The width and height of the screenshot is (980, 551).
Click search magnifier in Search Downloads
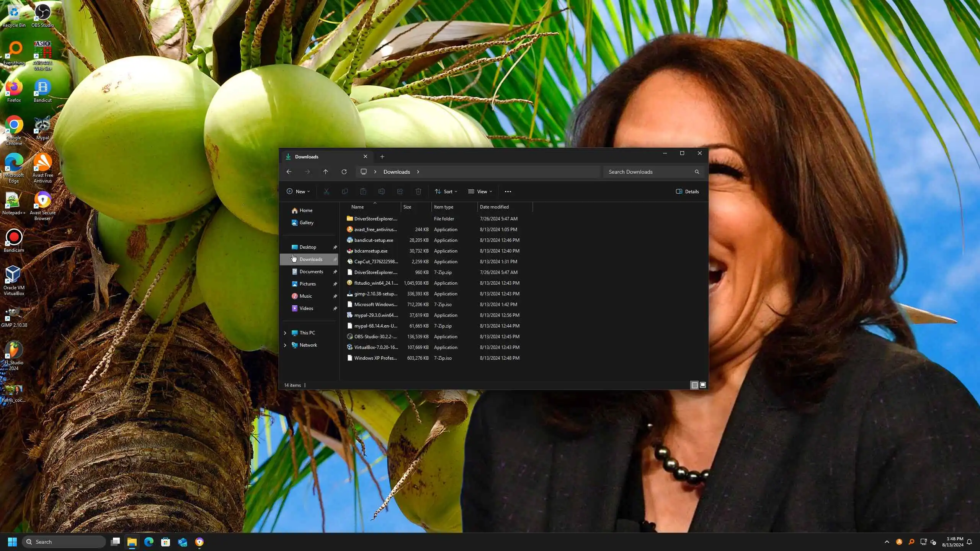pyautogui.click(x=697, y=172)
